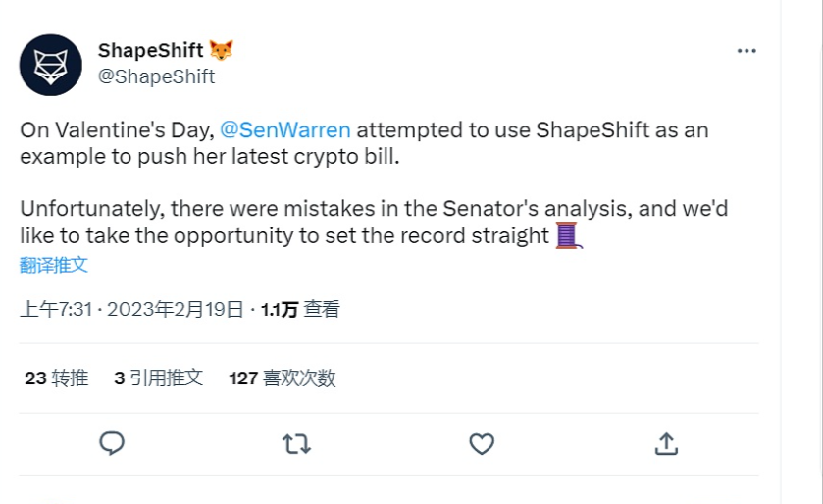Show the 3 引用推文 quote tweets
Viewport: 823px width, 504px height.
point(158,378)
